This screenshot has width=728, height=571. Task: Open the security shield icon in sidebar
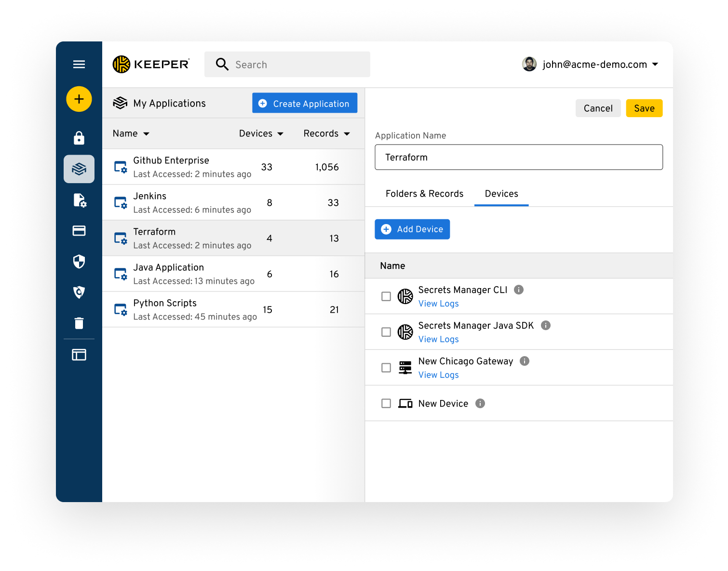[x=79, y=262]
